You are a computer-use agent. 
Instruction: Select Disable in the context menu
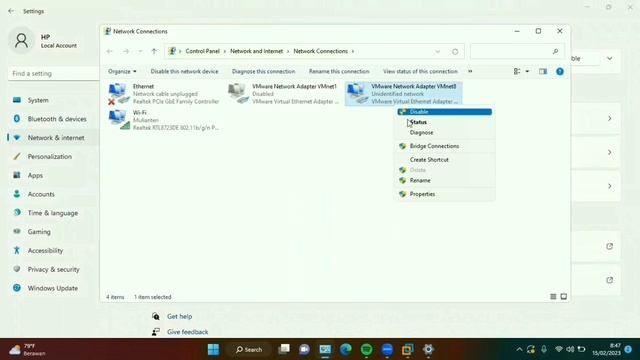(x=444, y=112)
